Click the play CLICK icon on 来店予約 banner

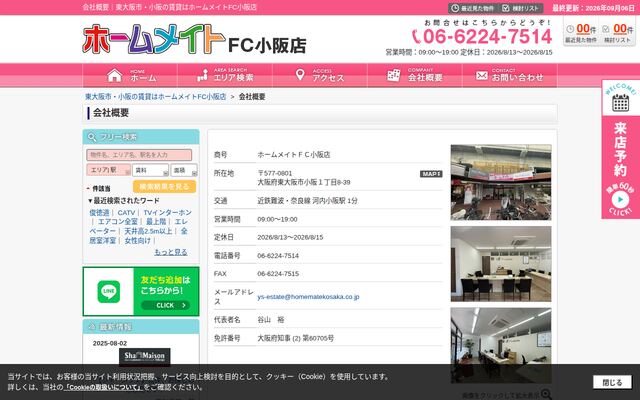[x=620, y=200]
